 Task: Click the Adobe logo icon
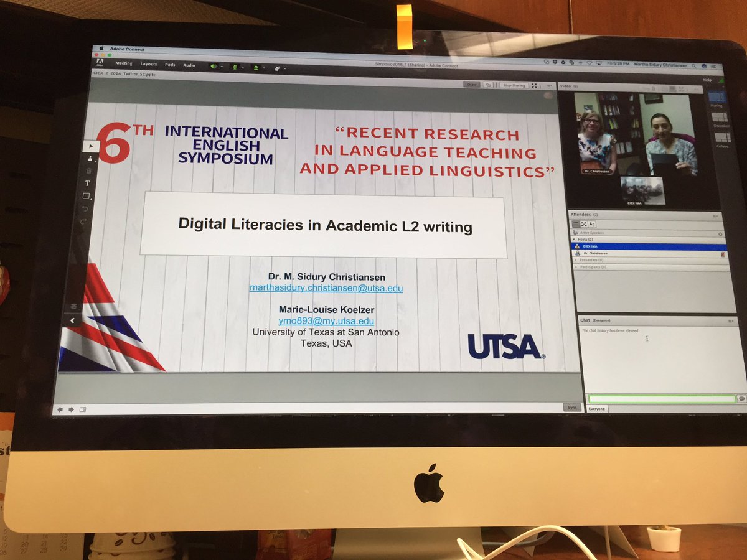pos(100,62)
